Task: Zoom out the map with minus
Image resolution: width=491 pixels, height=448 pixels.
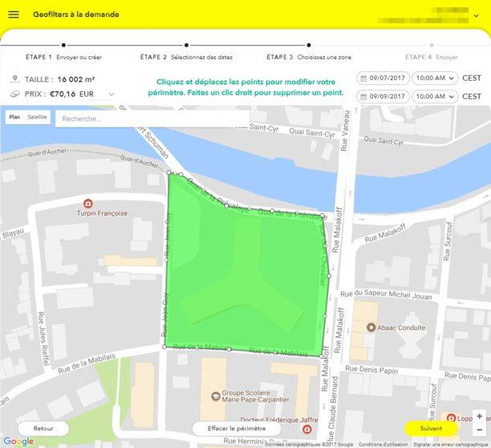Action: click(x=480, y=430)
